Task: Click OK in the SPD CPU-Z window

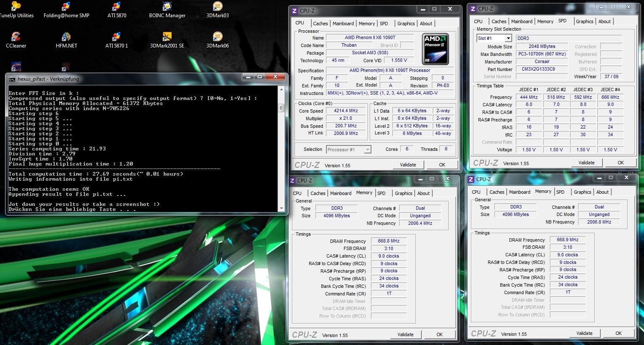Action: click(620, 163)
